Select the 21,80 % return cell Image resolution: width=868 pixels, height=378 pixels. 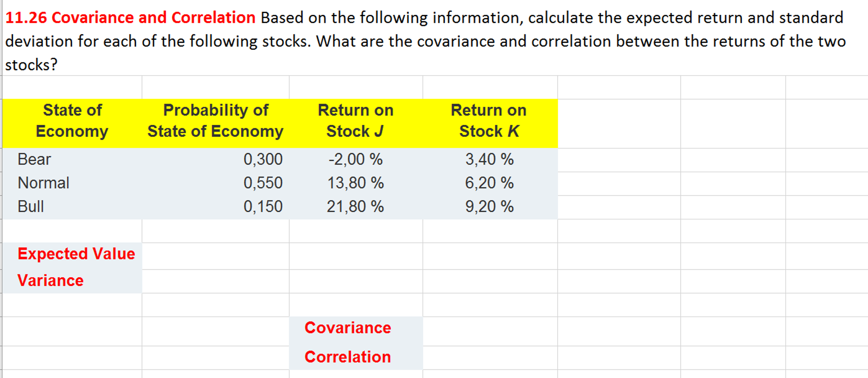(356, 207)
